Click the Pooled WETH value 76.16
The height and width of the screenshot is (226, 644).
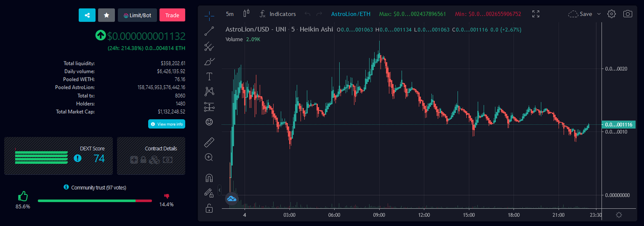click(x=179, y=79)
